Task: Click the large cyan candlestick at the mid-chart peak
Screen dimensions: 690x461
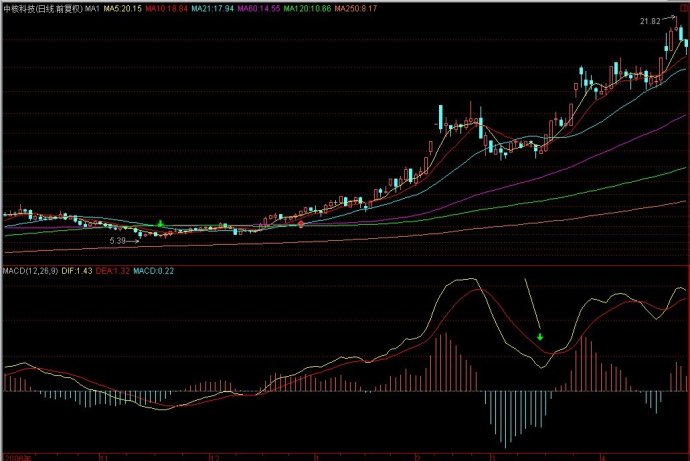Action: (x=439, y=118)
